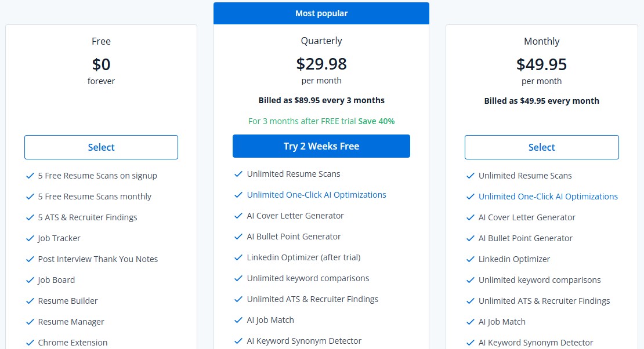Click the checkmark beside Unlimited Resume Scans
The image size is (644, 349).
238,173
